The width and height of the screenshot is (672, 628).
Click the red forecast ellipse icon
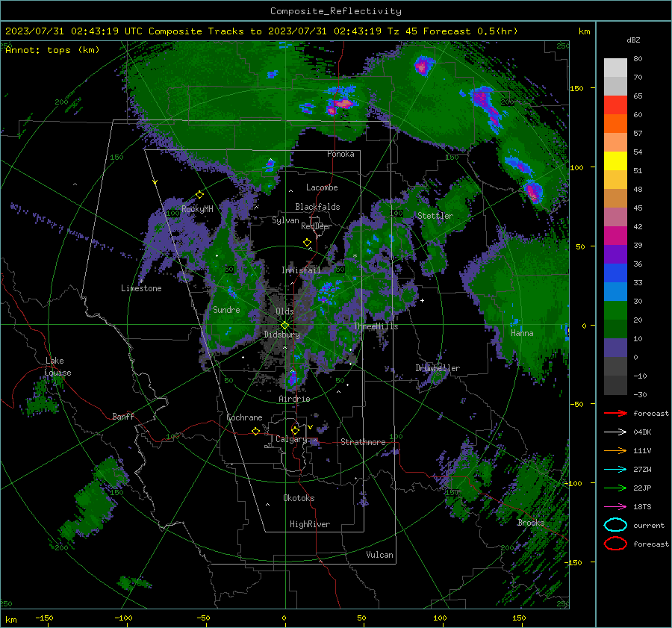click(615, 544)
